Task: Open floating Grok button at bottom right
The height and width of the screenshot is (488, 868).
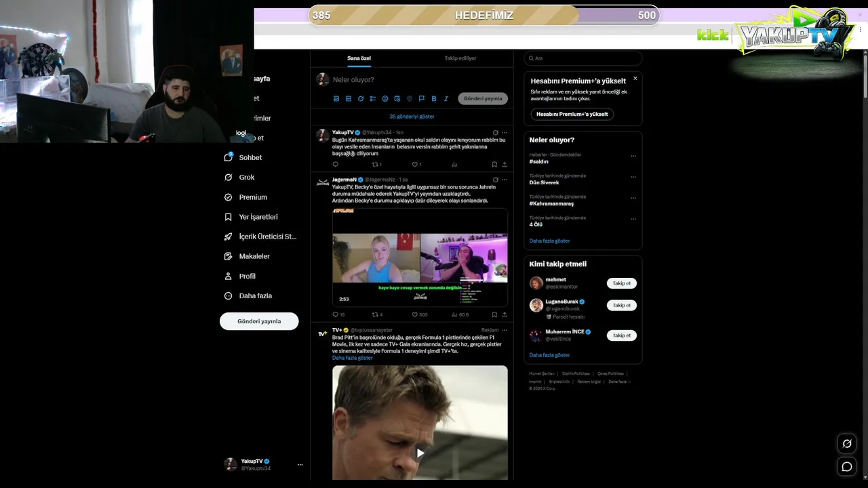Action: (x=847, y=444)
